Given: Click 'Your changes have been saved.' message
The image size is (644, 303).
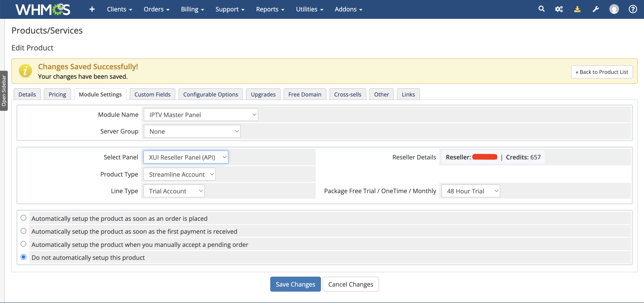Looking at the screenshot, I should click(83, 77).
